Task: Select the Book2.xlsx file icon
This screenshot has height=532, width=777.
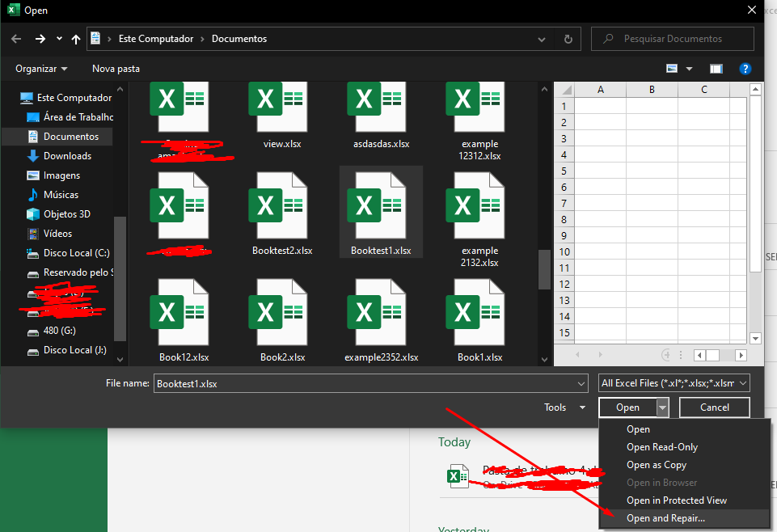Action: (x=278, y=312)
